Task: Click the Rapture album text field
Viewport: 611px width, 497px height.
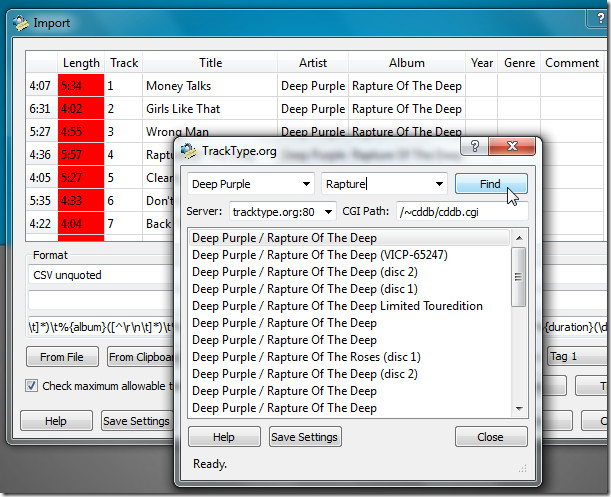Action: [377, 184]
